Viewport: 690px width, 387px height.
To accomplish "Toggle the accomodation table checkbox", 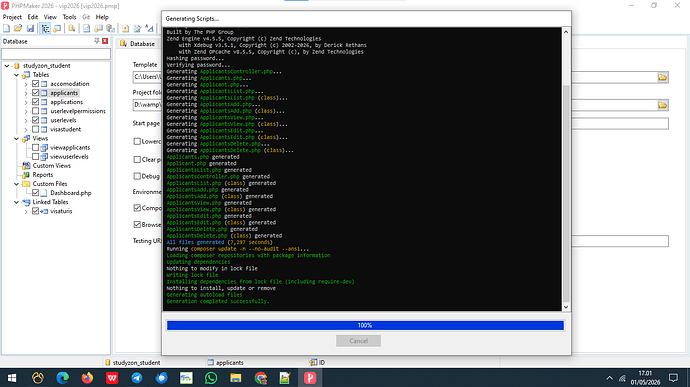I will click(36, 84).
